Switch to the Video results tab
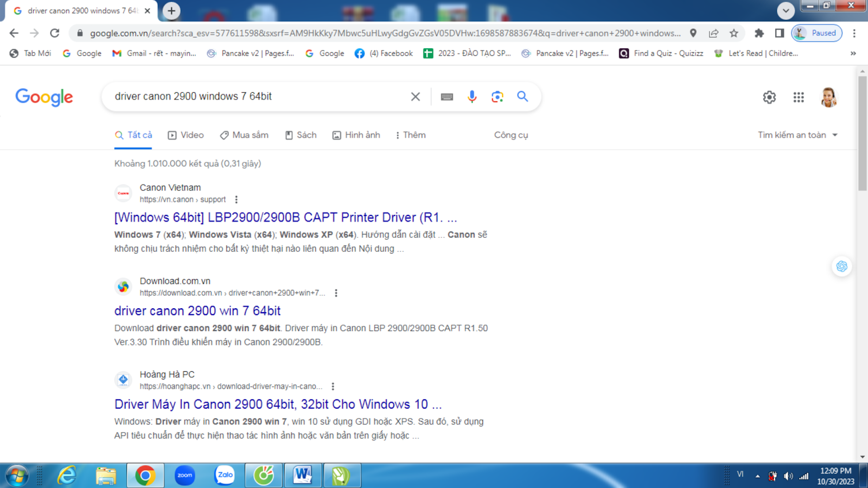The height and width of the screenshot is (488, 868). click(x=186, y=135)
